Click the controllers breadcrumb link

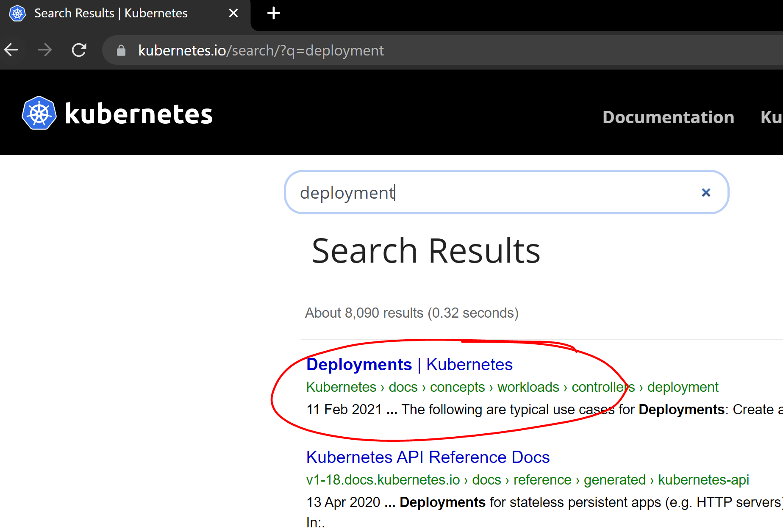pos(603,387)
